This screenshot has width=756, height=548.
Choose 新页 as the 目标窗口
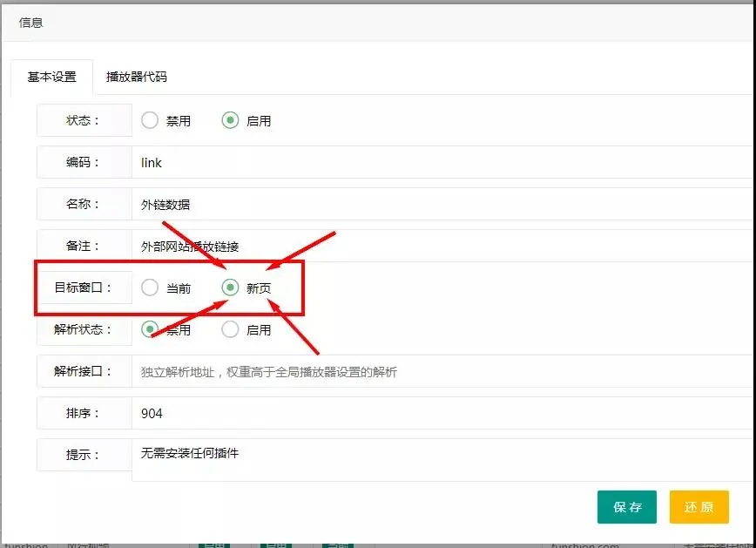(x=230, y=288)
